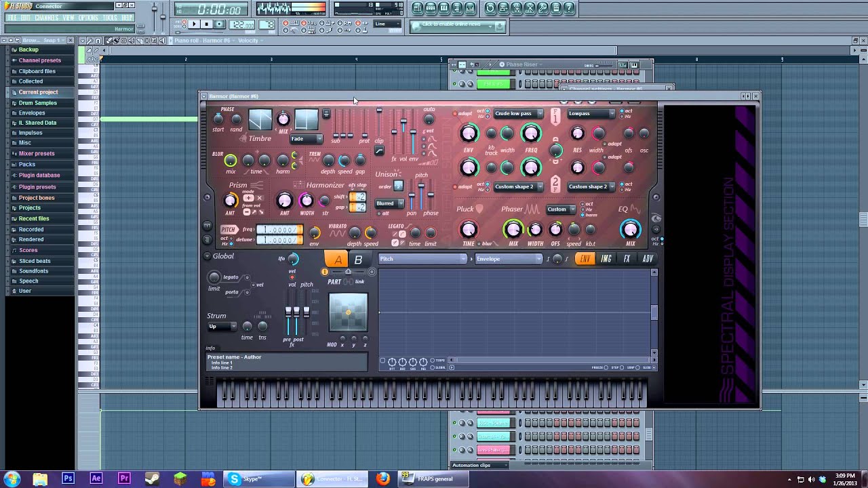Switch to the ADV section tab
The height and width of the screenshot is (488, 868).
pyautogui.click(x=648, y=259)
